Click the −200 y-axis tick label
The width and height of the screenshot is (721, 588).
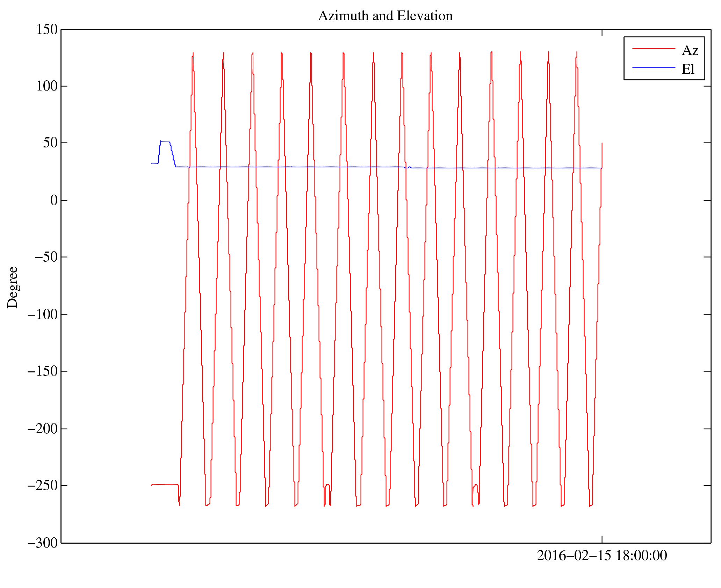43,429
